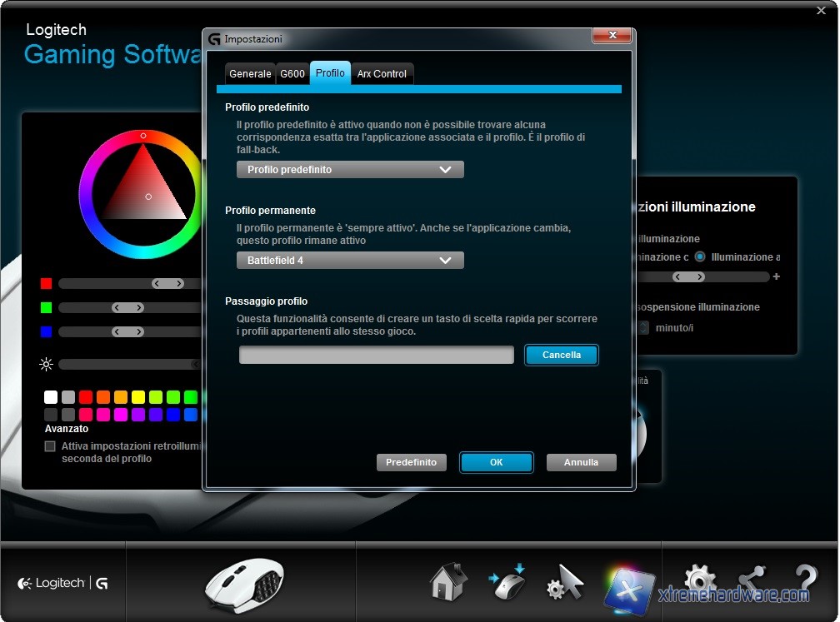Click the Home icon in bottom bar
Image resolution: width=840 pixels, height=622 pixels.
pyautogui.click(x=448, y=582)
